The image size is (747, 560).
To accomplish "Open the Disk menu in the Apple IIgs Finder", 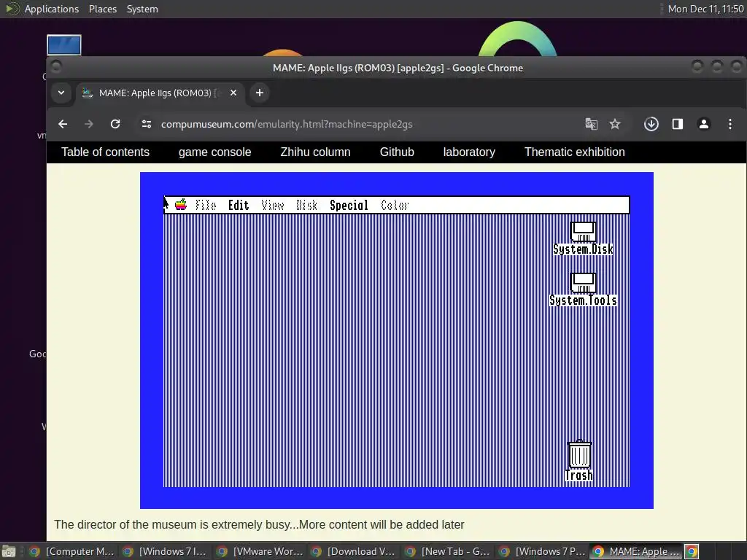I will click(307, 205).
